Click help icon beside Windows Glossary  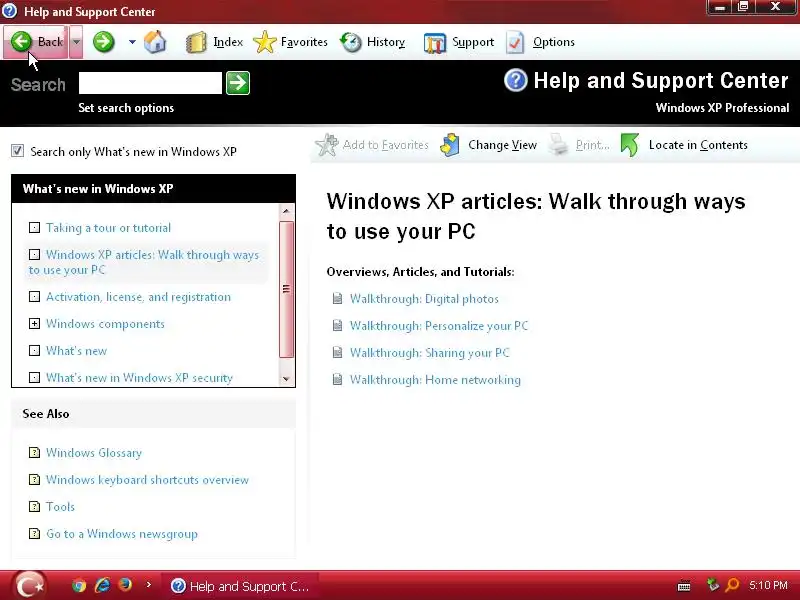click(34, 453)
